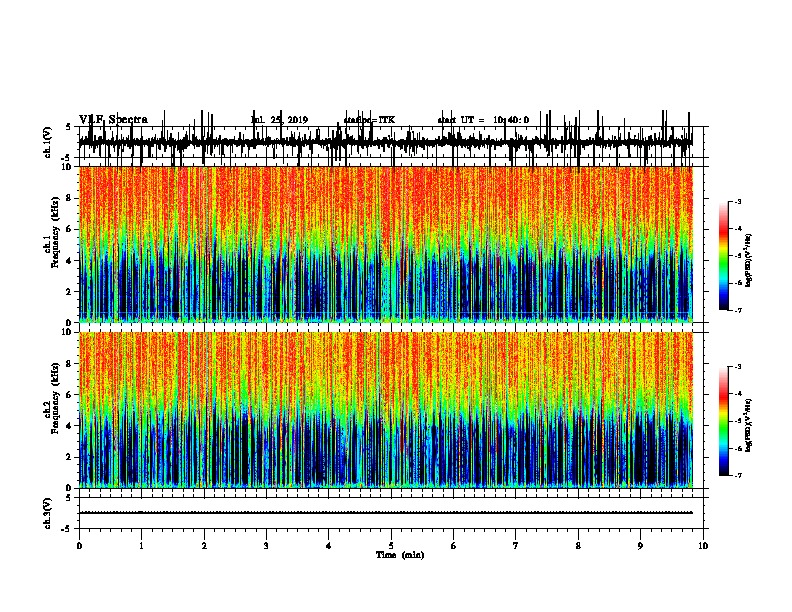The width and height of the screenshot is (792, 612).
Task: Select the date text "Jul. 25, 2019"
Action: point(279,120)
